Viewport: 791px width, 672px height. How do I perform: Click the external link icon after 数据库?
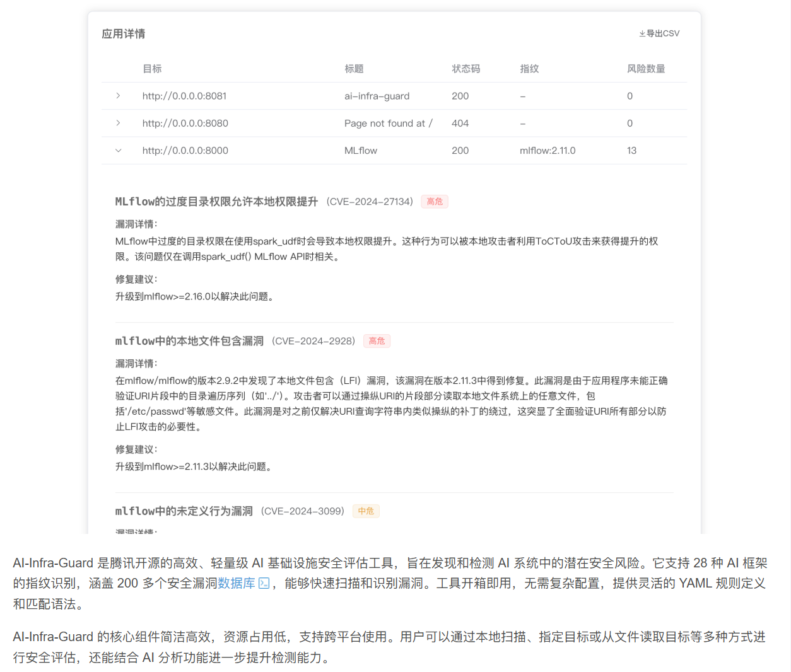point(264,583)
